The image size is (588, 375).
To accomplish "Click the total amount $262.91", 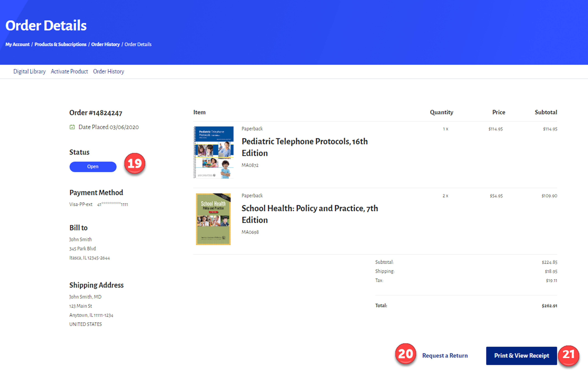I will pos(549,306).
